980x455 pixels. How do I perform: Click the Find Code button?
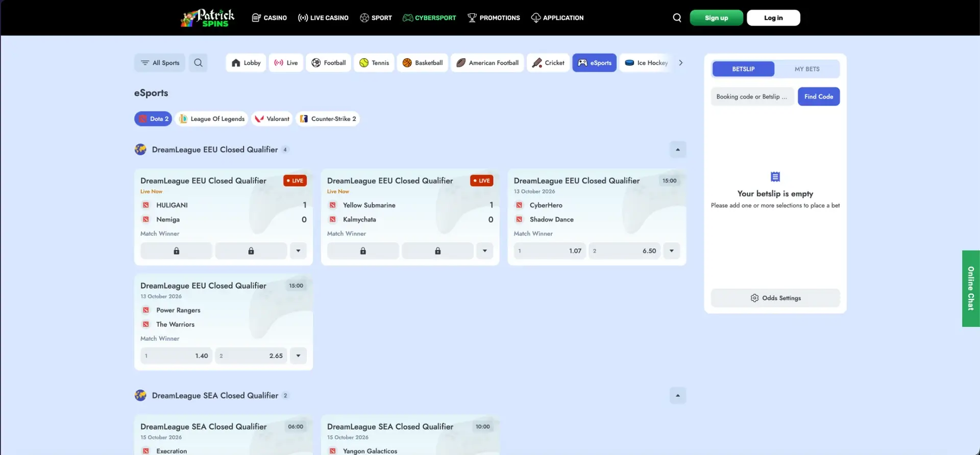(x=819, y=96)
